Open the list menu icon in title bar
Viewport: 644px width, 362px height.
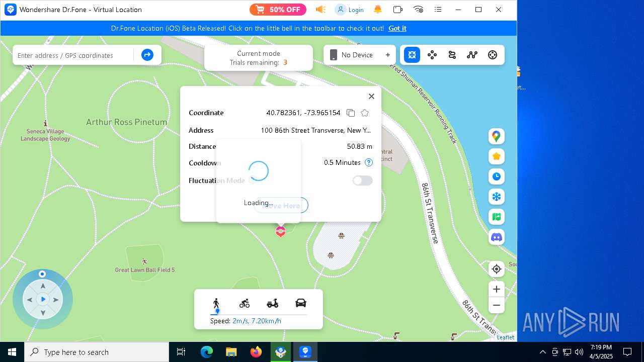[438, 10]
